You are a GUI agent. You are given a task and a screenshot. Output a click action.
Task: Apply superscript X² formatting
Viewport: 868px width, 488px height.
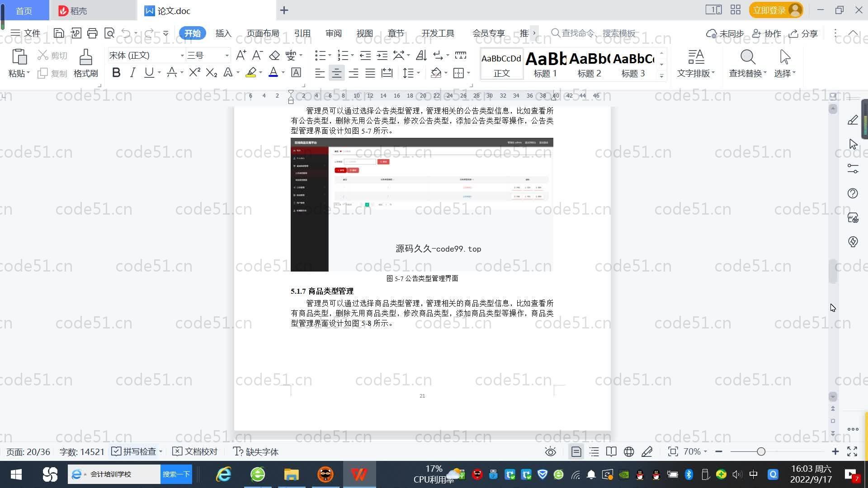point(194,72)
